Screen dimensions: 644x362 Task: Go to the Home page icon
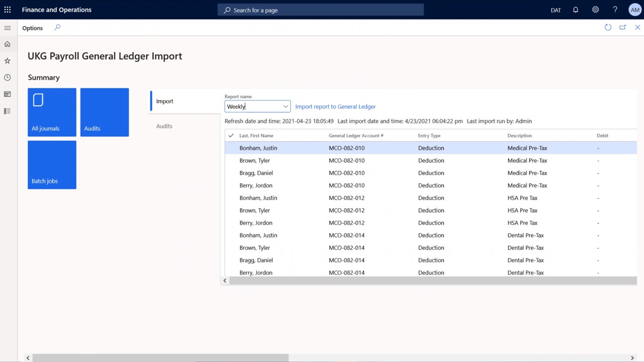(8, 44)
